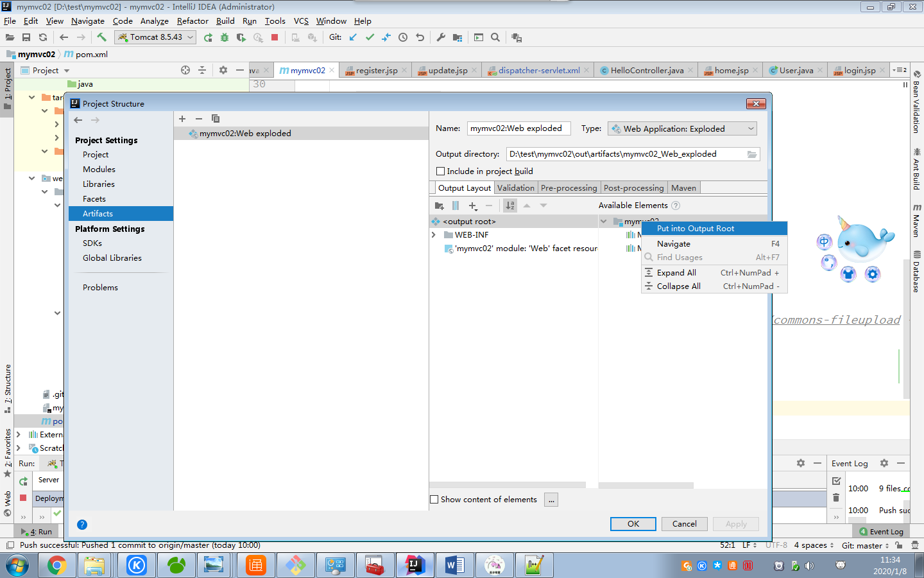Open Chrome from the Windows taskbar
924x578 pixels.
[56, 565]
